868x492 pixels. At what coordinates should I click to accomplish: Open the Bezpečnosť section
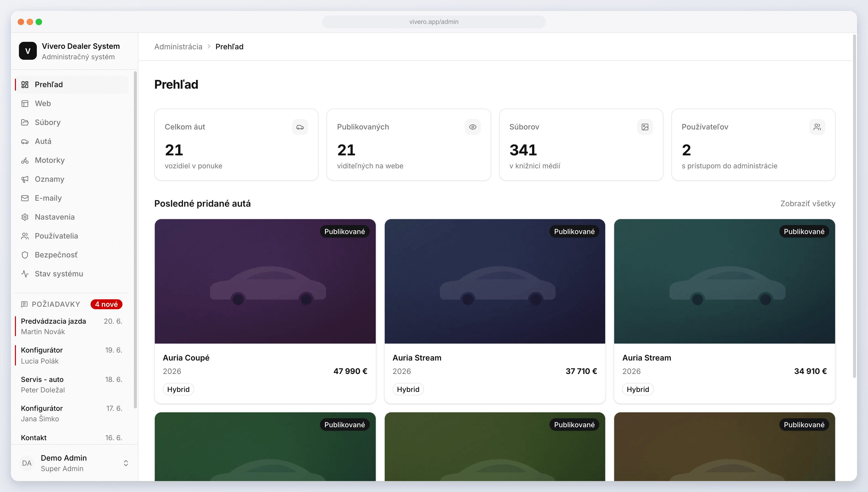click(x=72, y=255)
